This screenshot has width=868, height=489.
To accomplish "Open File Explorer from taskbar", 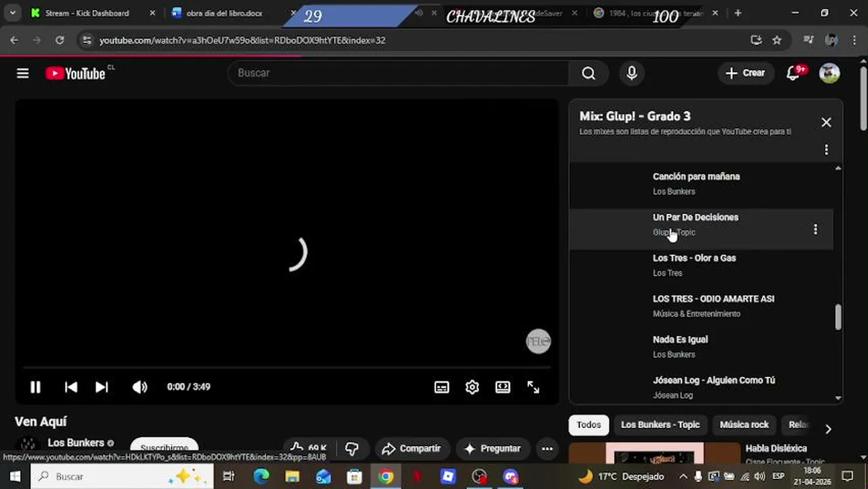I will click(292, 477).
